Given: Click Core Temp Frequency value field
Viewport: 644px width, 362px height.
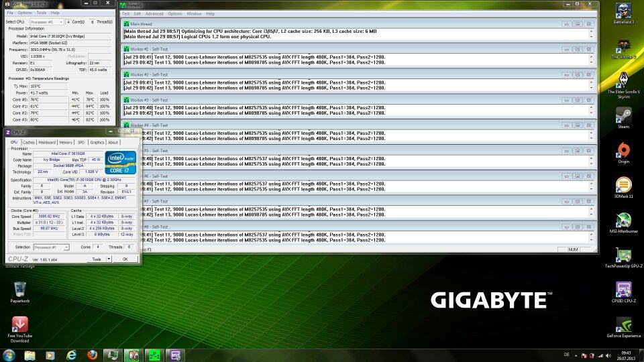Looking at the screenshot, I should [70, 50].
